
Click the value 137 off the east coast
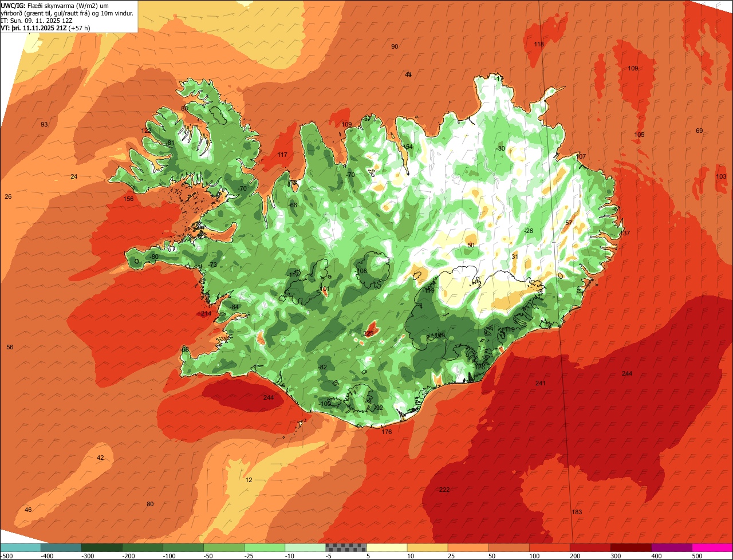click(625, 233)
